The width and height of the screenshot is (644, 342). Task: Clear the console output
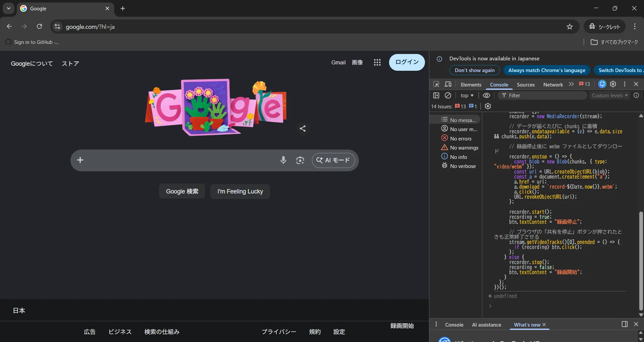click(448, 96)
